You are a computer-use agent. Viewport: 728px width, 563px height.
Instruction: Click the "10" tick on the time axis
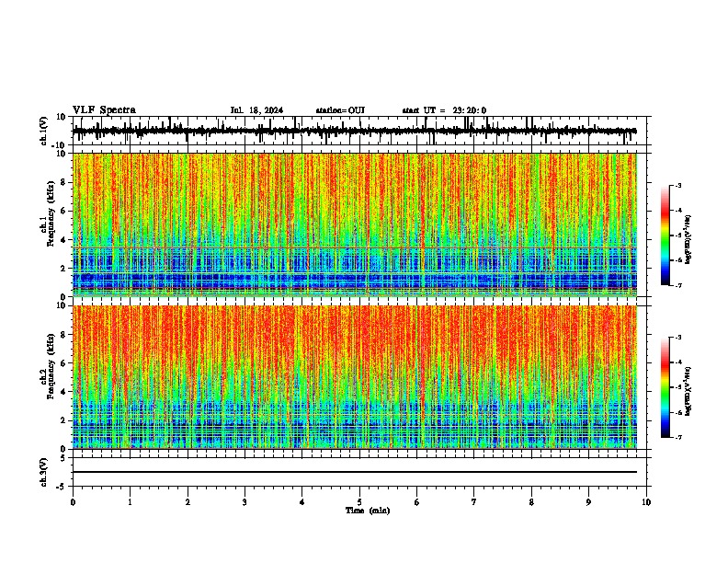click(646, 502)
